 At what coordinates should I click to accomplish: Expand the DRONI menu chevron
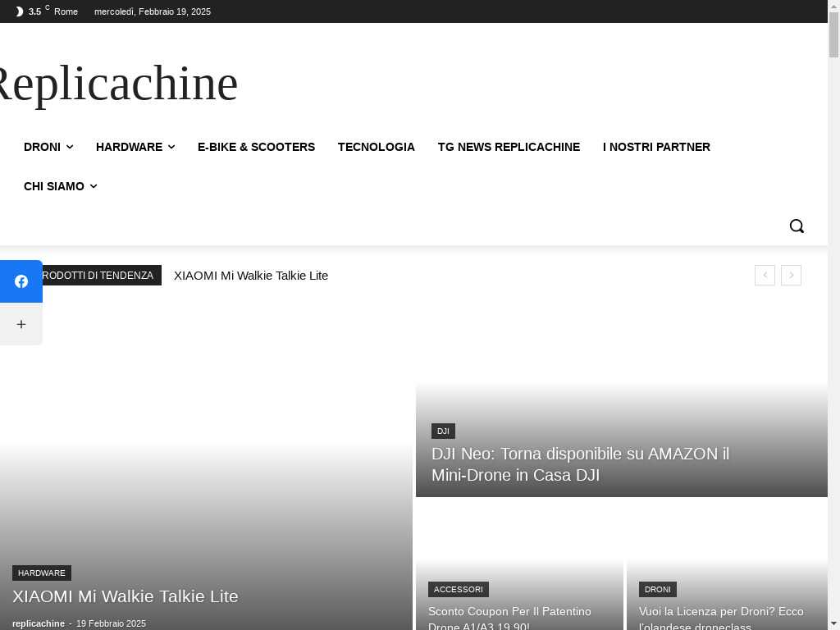tap(70, 147)
